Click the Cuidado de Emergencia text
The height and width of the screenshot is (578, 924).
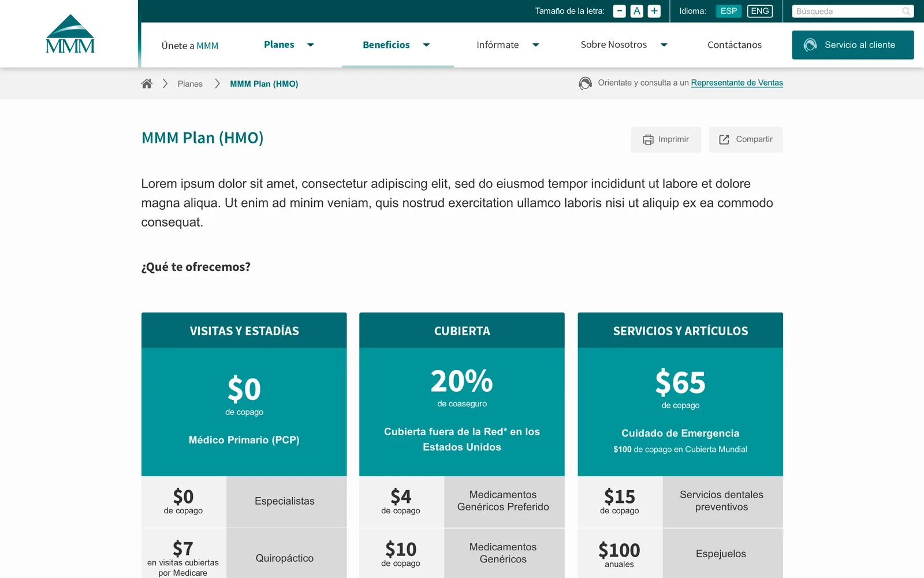(x=680, y=433)
